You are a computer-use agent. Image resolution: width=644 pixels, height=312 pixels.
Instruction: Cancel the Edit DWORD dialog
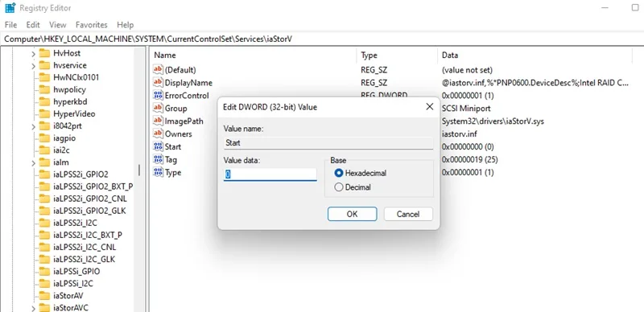click(408, 214)
